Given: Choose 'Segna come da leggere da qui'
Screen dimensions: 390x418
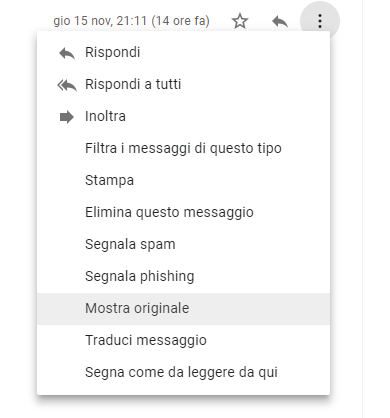Looking at the screenshot, I should (x=183, y=372).
